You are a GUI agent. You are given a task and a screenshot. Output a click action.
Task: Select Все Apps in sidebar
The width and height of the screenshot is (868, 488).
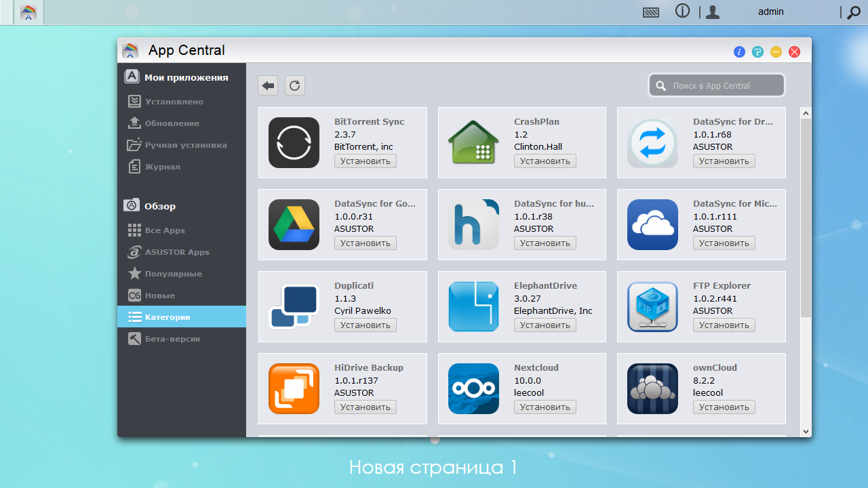click(182, 230)
